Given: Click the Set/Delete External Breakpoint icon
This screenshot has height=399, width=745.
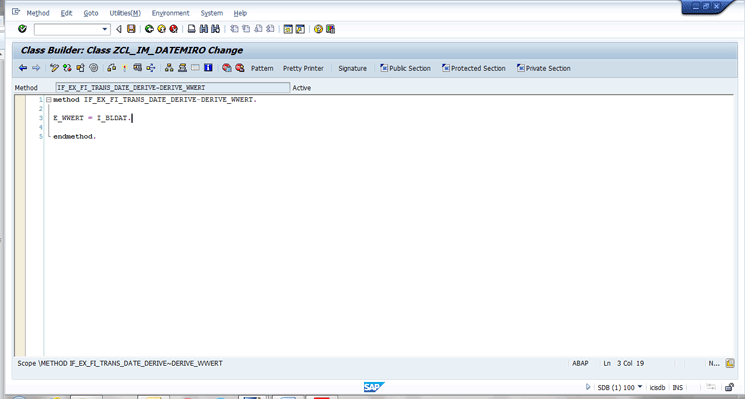Looking at the screenshot, I should click(240, 68).
